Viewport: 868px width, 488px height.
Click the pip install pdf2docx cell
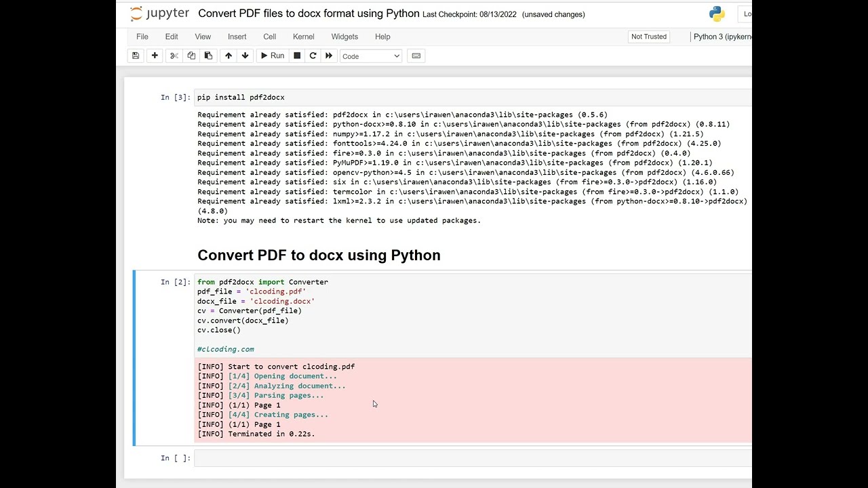[473, 98]
